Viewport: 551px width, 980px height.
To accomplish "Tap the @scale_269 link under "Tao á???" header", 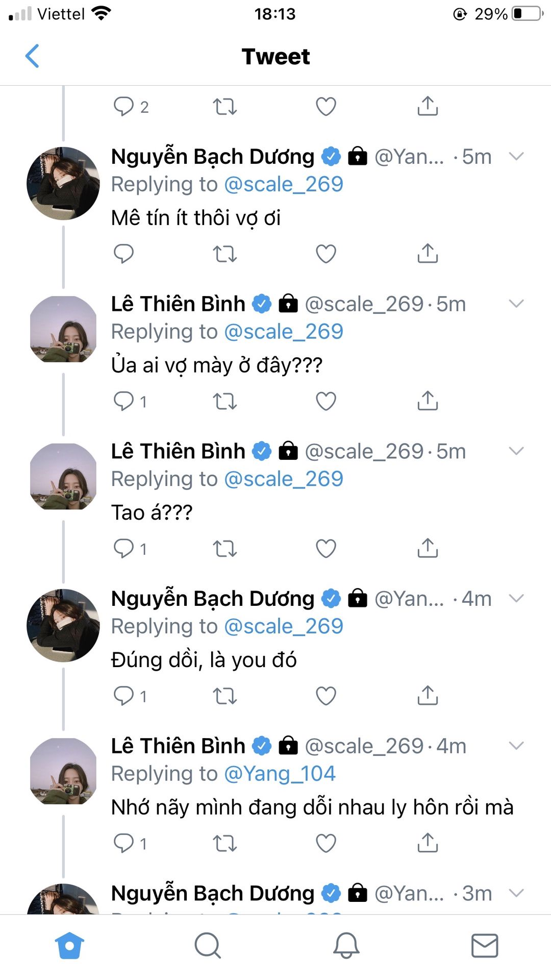I will coord(283,479).
